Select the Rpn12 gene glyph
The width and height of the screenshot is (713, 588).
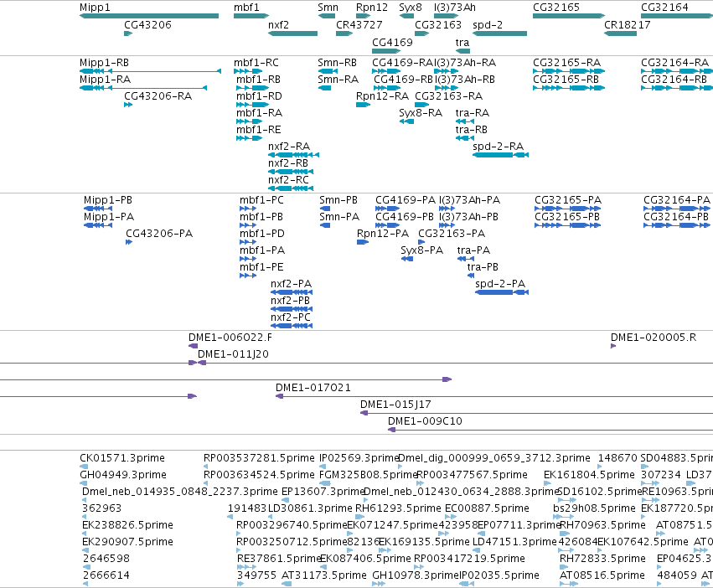click(364, 16)
